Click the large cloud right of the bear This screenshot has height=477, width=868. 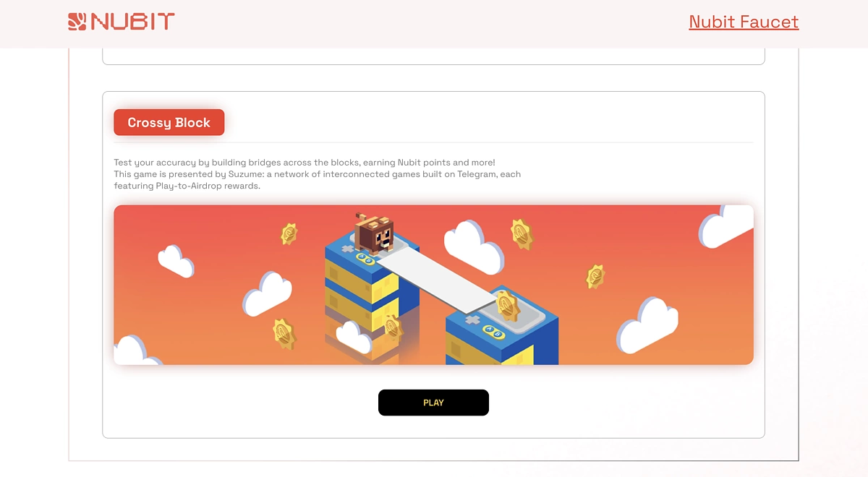pyautogui.click(x=474, y=246)
